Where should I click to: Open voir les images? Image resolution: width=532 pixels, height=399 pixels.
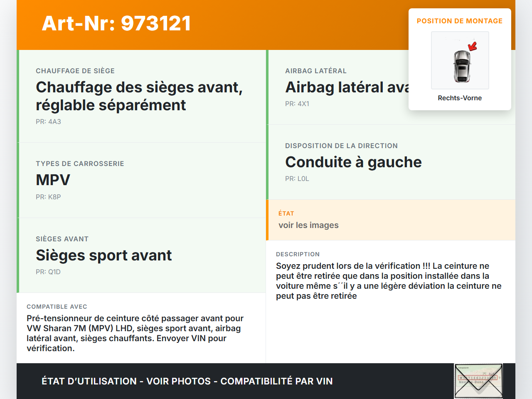[x=308, y=225]
